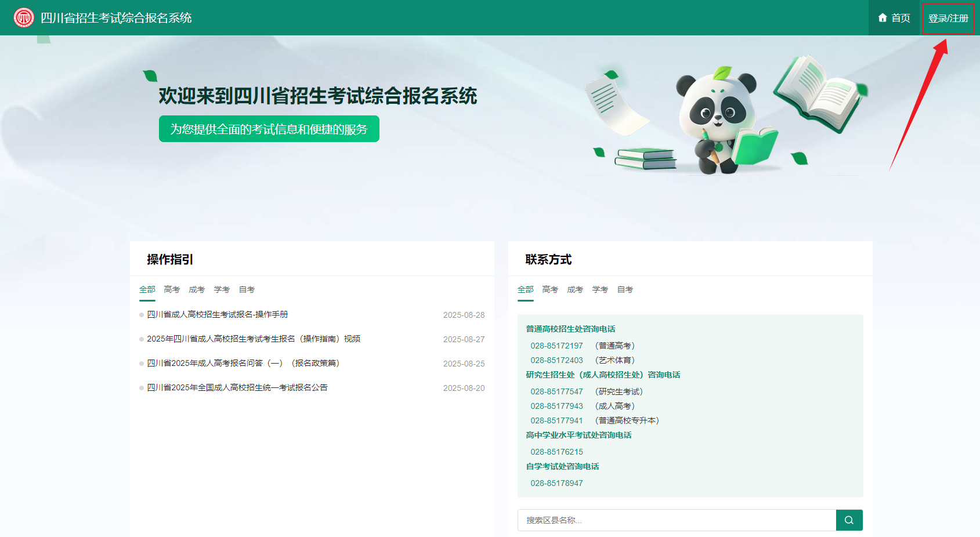Open 四川省2025年成人高考报名问答（一） link

point(243,363)
